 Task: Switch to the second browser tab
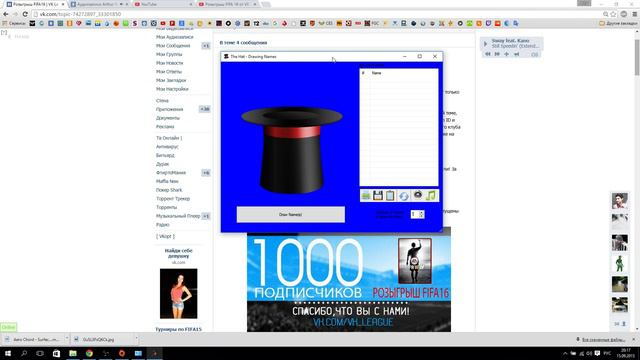pyautogui.click(x=100, y=4)
